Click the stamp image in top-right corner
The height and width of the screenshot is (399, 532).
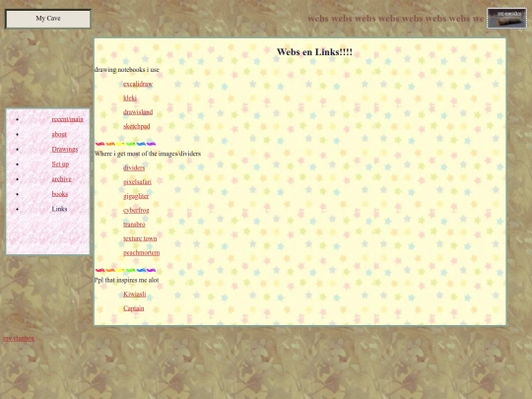point(506,19)
